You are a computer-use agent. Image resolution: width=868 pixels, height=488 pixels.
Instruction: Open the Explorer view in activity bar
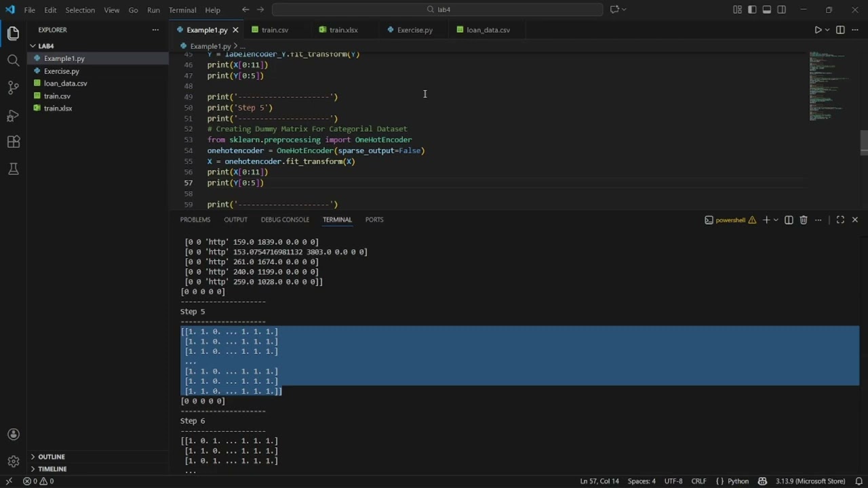[x=13, y=33]
